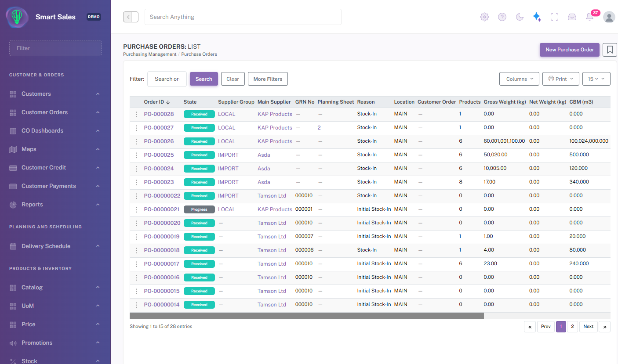Open purchase order PO-000027 link
618x364 pixels.
click(159, 128)
